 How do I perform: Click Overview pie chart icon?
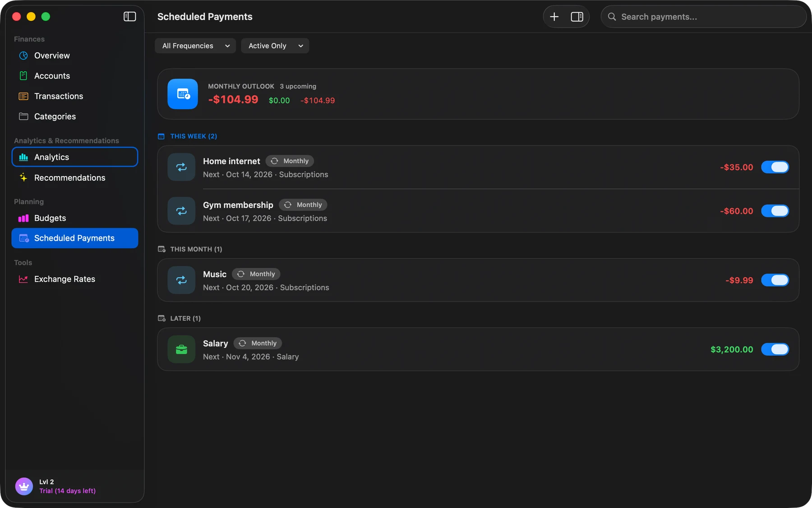[23, 56]
